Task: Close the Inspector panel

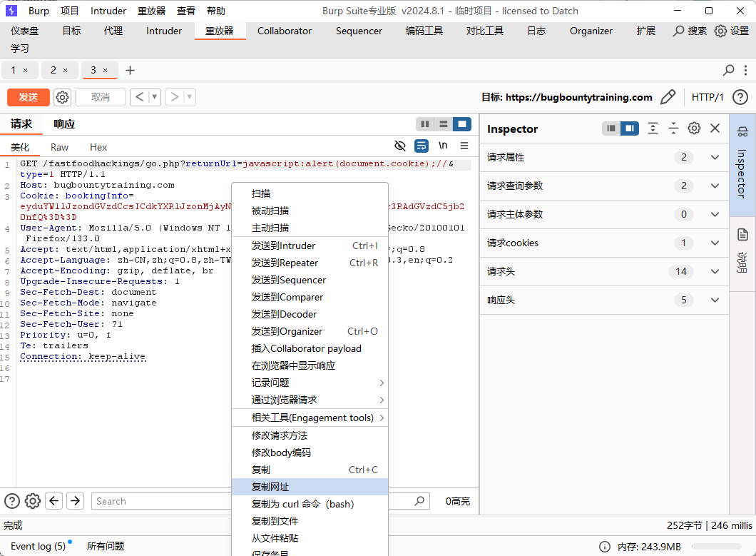Action: click(715, 128)
